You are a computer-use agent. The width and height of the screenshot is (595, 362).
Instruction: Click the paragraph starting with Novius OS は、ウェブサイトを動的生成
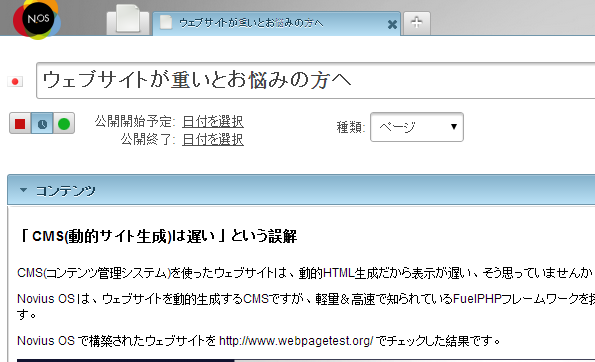coord(306,306)
